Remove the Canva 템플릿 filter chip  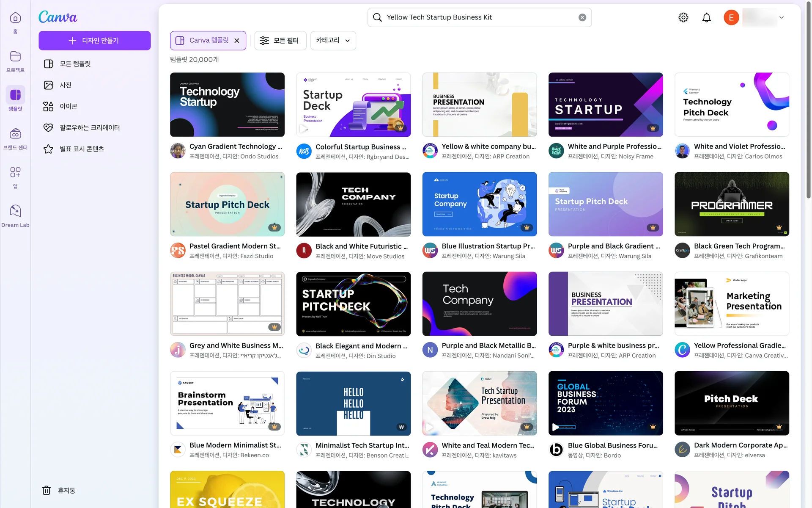pos(237,40)
